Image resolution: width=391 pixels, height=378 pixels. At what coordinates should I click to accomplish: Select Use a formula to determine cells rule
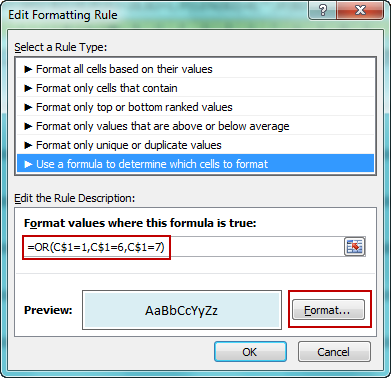[195, 164]
